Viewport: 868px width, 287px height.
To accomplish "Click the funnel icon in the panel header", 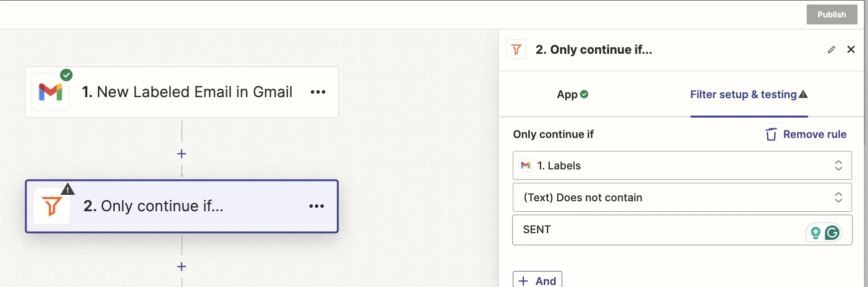I will pos(516,49).
